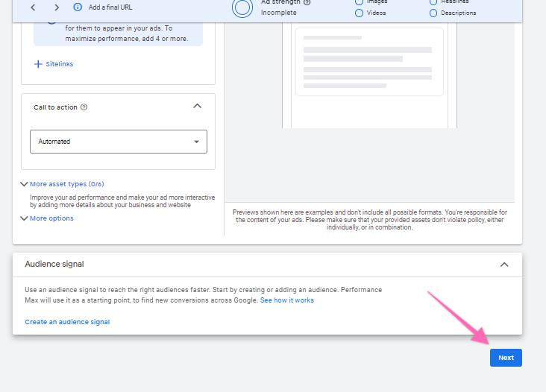Select the Descriptions radio indicator
This screenshot has width=546, height=392.
(x=433, y=13)
